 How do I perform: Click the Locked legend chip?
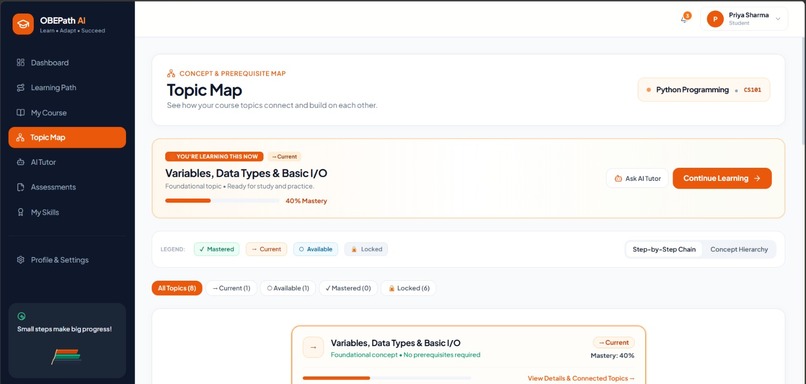(366, 249)
